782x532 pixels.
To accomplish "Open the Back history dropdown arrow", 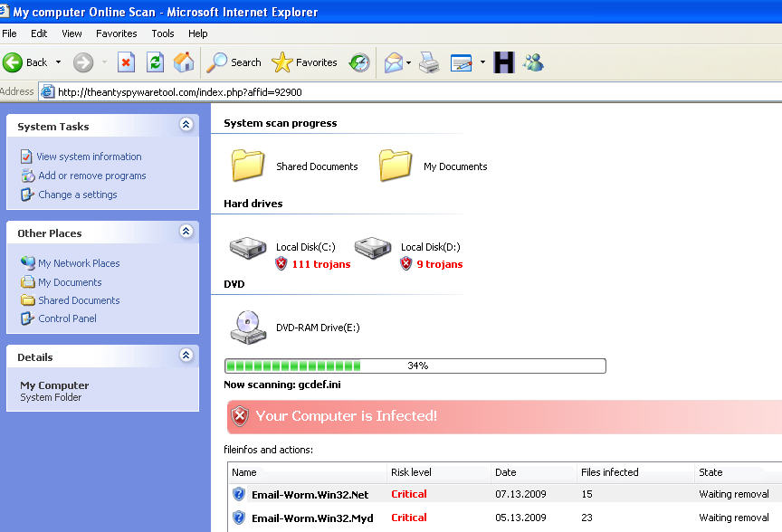I will tap(58, 62).
